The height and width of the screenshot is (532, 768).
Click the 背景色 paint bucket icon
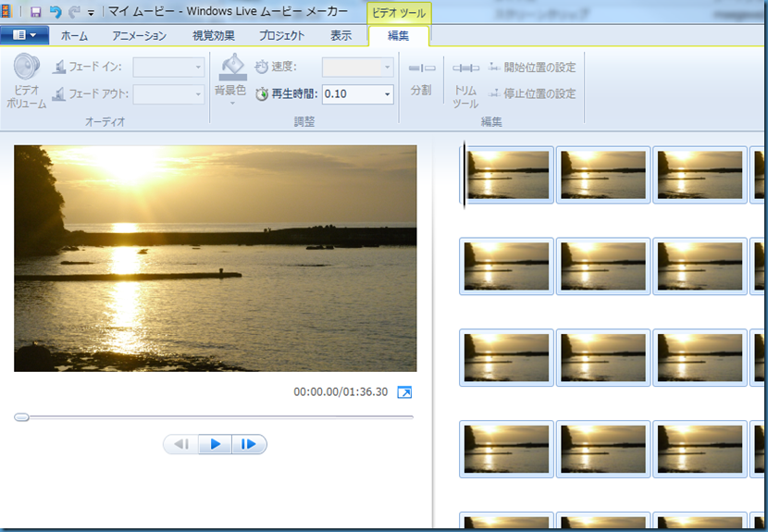point(232,67)
